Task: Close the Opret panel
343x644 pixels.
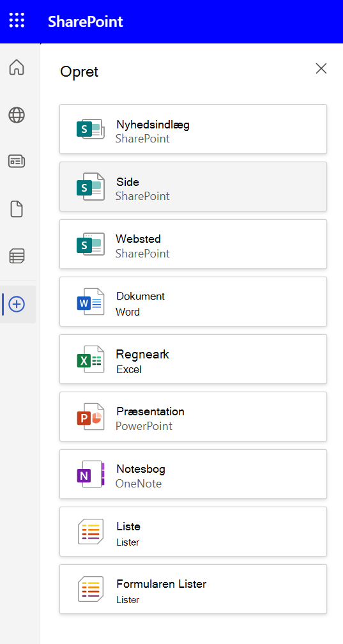Action: pyautogui.click(x=321, y=68)
